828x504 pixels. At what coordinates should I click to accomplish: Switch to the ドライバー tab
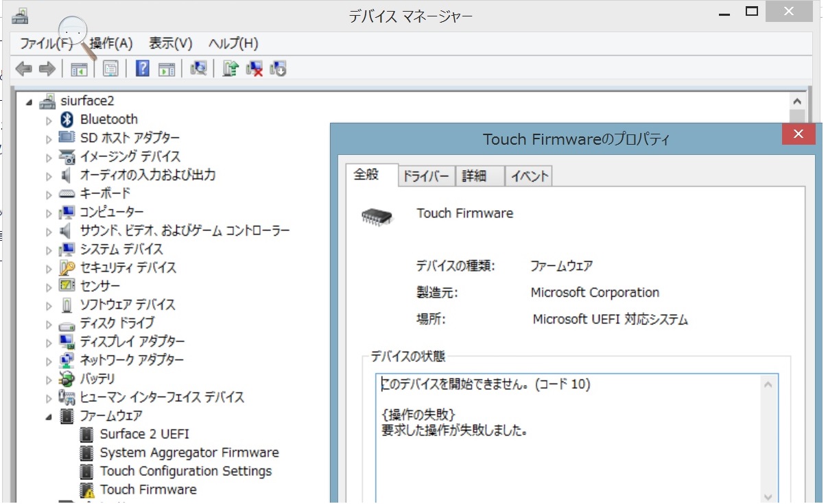click(x=426, y=176)
